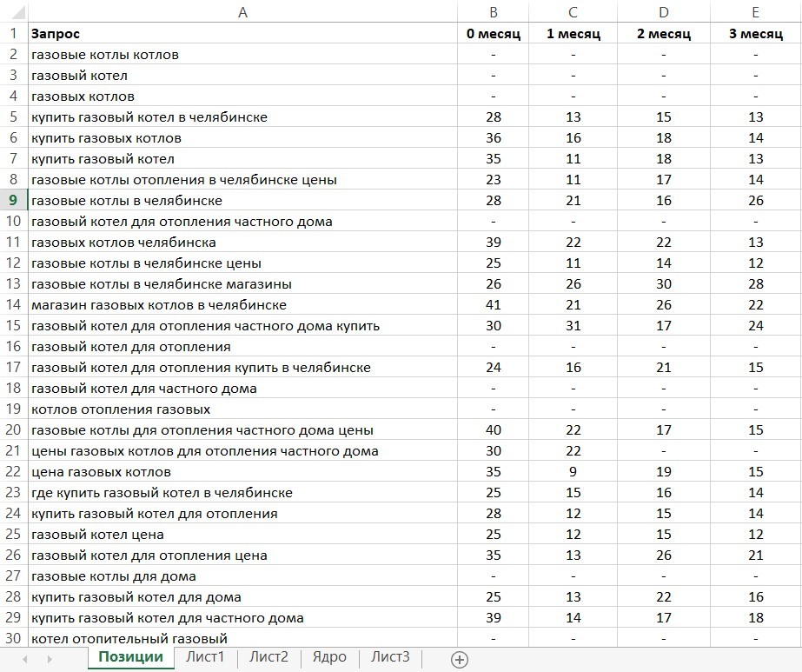
Task: Select the Позиции sheet tab
Action: coord(130,657)
